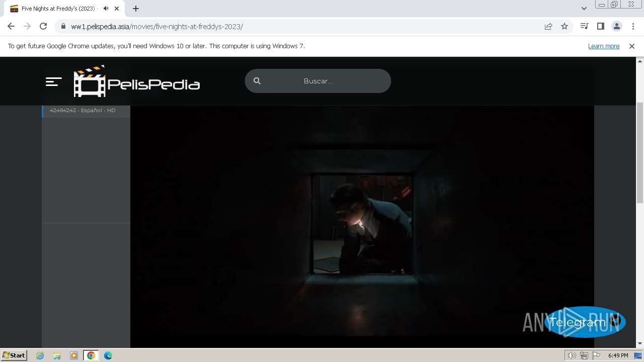Click the PelisPedia logo
Image resolution: width=644 pixels, height=362 pixels.
137,81
